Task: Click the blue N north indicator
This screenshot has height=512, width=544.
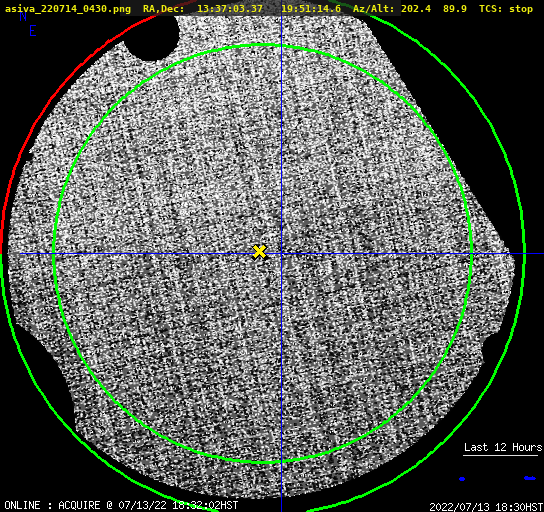Action: 23,17
